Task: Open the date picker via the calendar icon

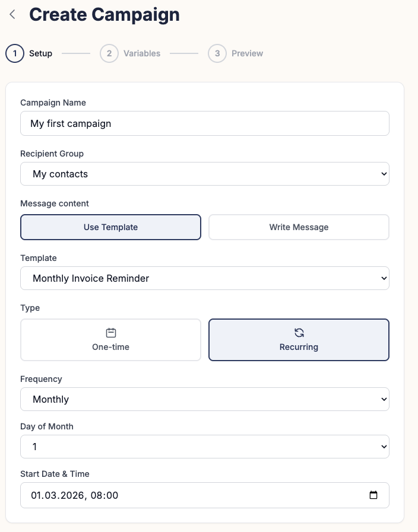Action: [x=374, y=495]
